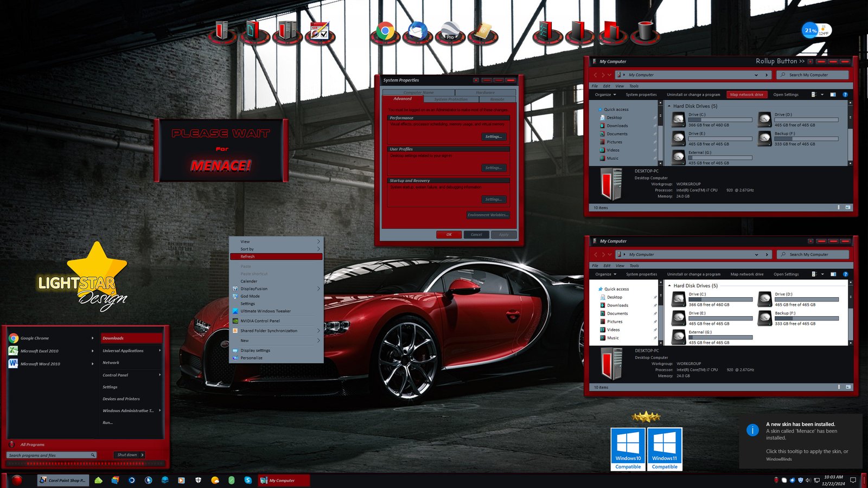Click Search My Computer field in upper window
Screen dimensions: 868x488
click(x=812, y=75)
